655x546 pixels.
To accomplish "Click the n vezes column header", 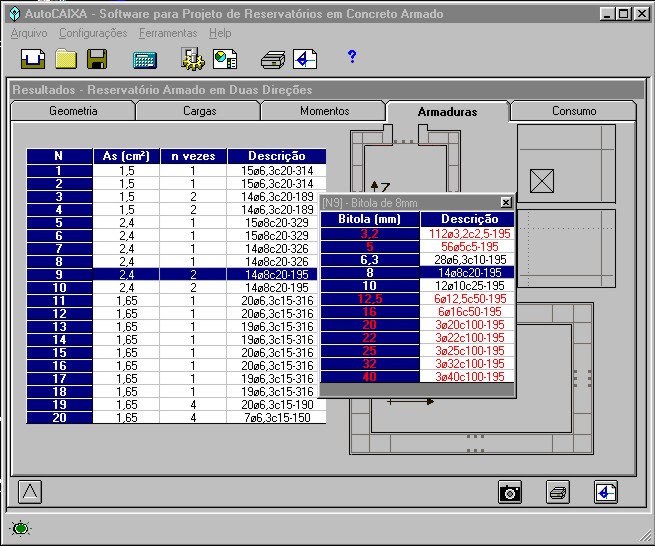I will (x=193, y=156).
